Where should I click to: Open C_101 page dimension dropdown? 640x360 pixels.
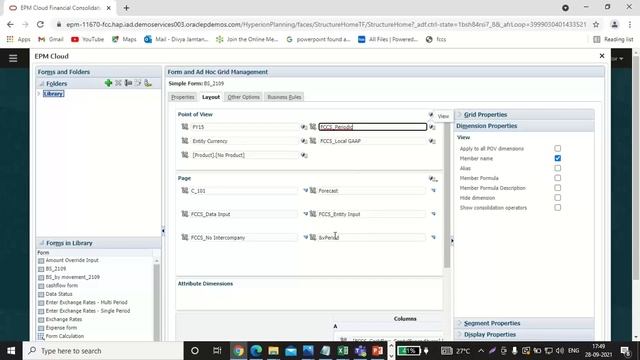(x=305, y=190)
